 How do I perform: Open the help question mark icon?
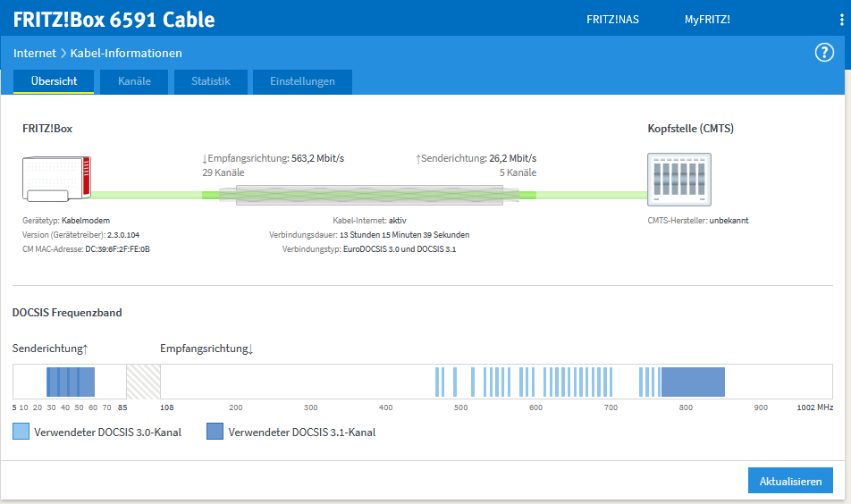tap(824, 53)
